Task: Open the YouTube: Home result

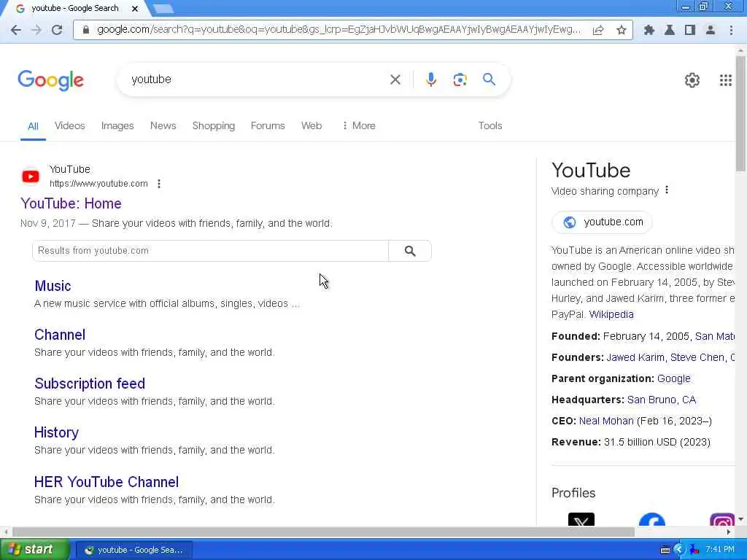Action: tap(71, 203)
